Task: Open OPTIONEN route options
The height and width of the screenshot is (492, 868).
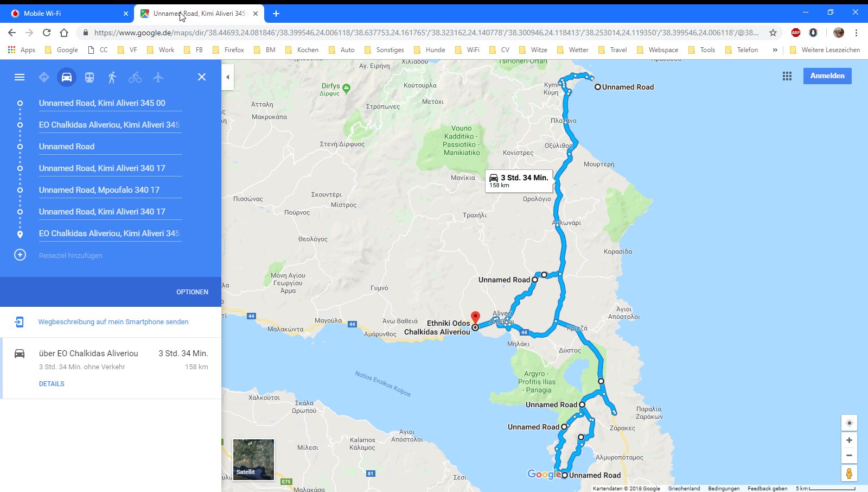Action: (192, 292)
